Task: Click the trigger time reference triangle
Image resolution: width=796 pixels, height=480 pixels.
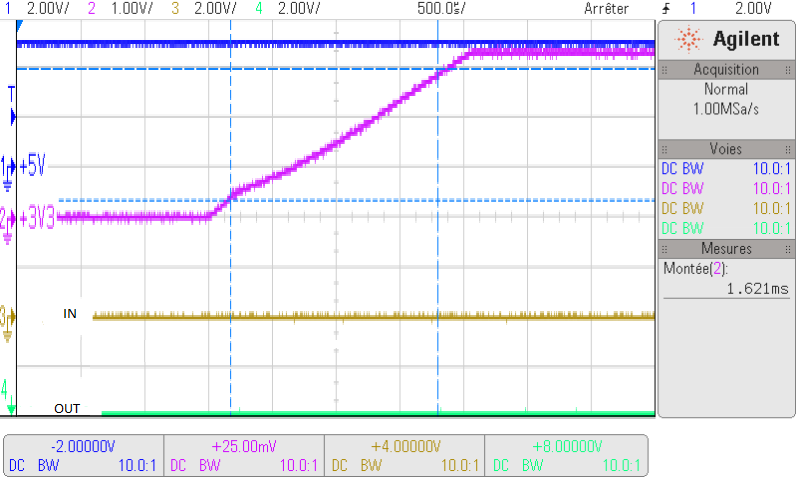Action: tap(20, 26)
